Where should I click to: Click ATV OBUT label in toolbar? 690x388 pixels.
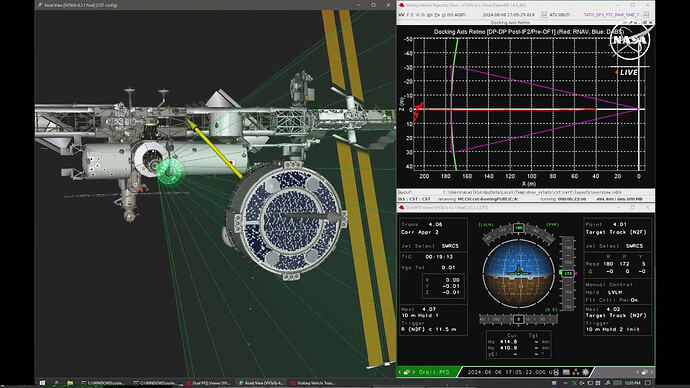[559, 15]
